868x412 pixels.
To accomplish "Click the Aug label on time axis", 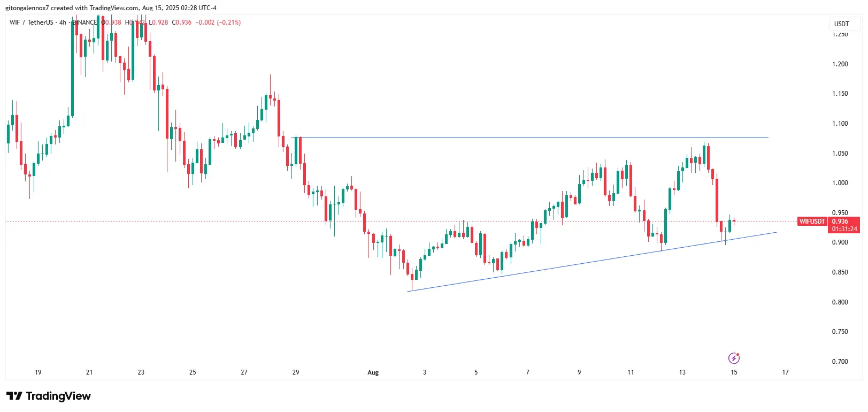I will pyautogui.click(x=373, y=372).
